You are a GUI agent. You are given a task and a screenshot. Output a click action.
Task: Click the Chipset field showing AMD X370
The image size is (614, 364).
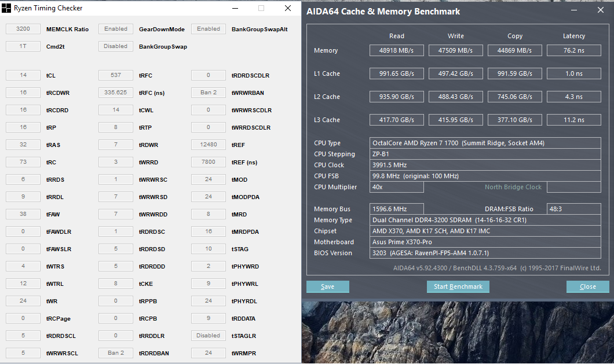tap(485, 231)
